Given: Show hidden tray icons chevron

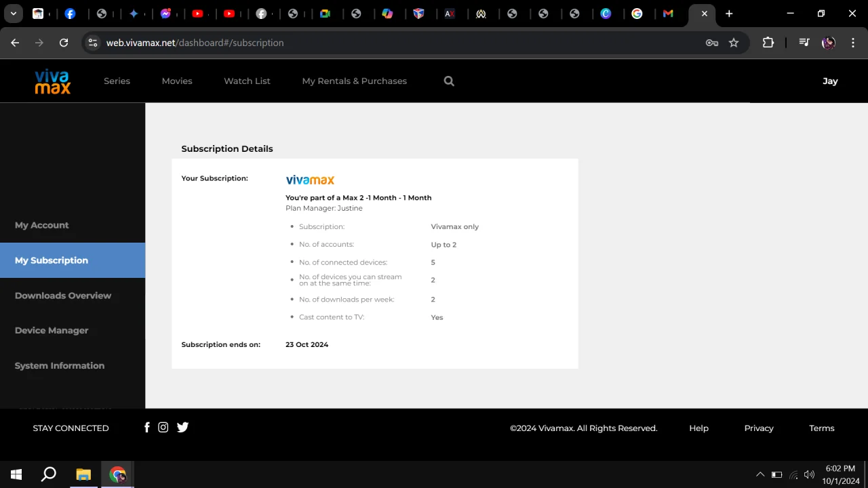Looking at the screenshot, I should click(x=760, y=474).
